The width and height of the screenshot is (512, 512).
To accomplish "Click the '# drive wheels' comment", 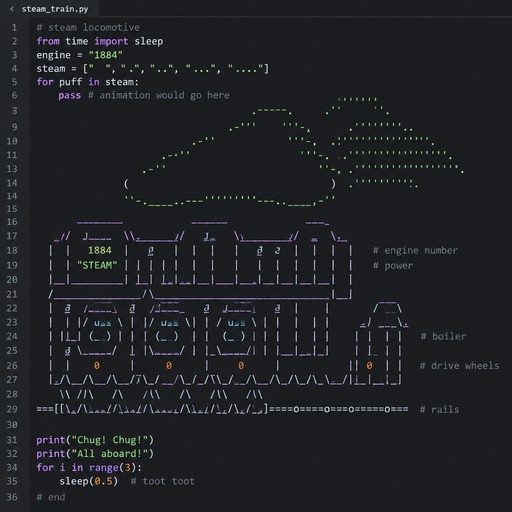I will coord(460,366).
